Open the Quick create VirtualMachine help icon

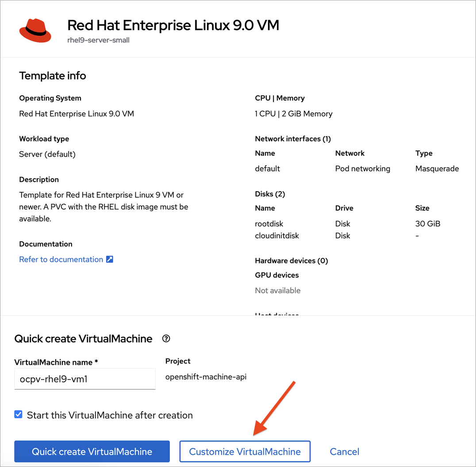[166, 338]
